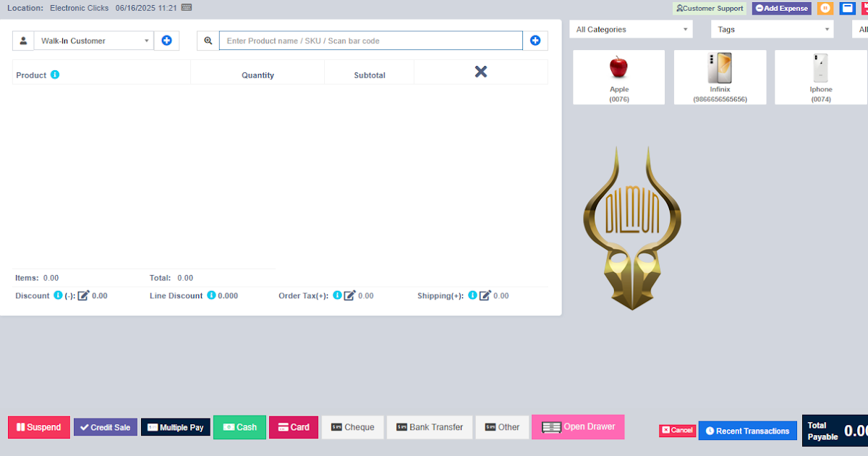Viewport: 868px width, 456px height.
Task: View Recent Transactions
Action: pos(747,431)
